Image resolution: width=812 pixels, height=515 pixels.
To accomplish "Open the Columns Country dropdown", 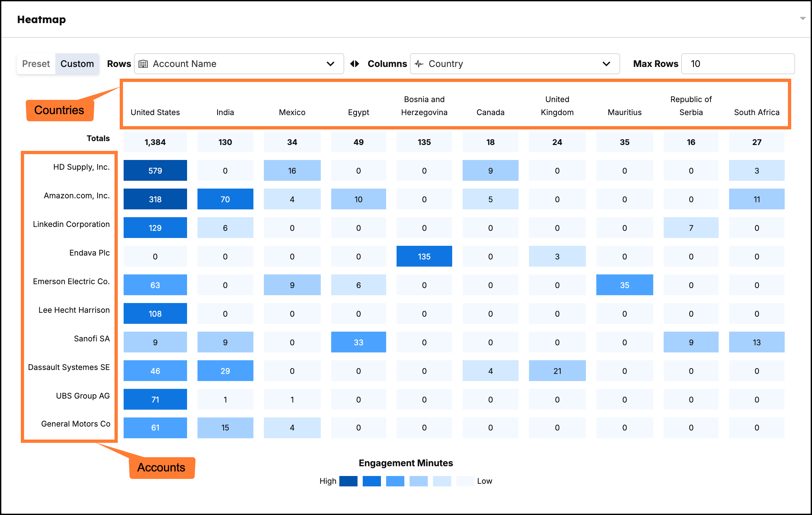I will [515, 64].
